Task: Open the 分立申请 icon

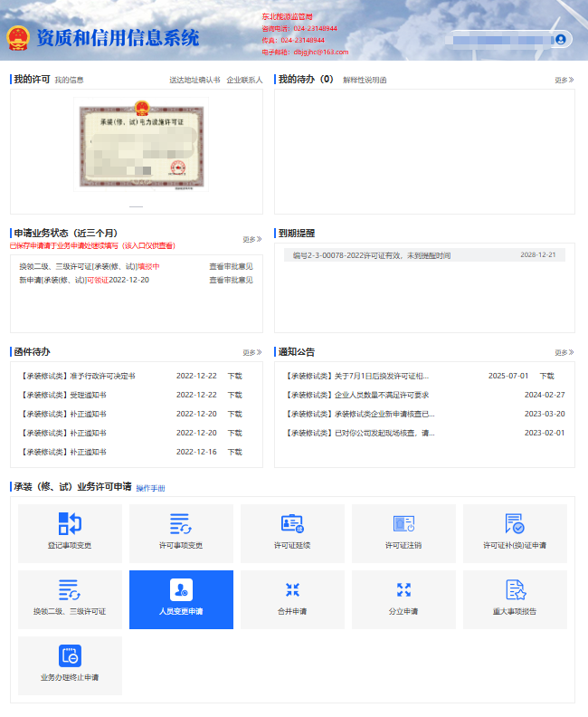Action: [403, 590]
